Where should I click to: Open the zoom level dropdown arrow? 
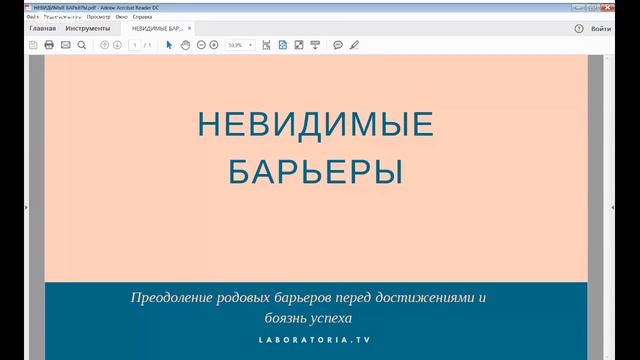pos(251,45)
